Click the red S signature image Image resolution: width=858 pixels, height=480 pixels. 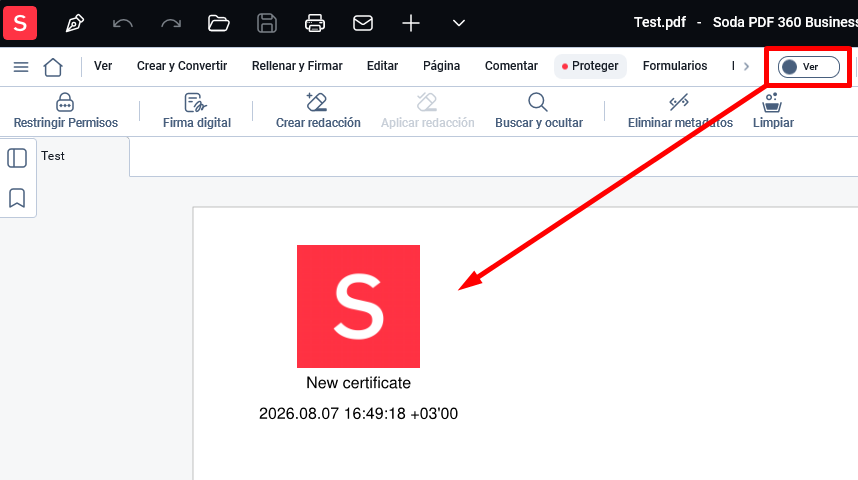tap(358, 306)
